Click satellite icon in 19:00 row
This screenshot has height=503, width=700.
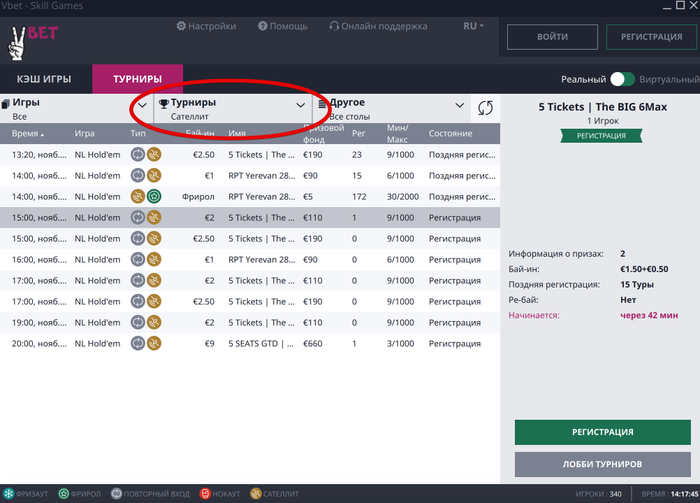(x=154, y=322)
